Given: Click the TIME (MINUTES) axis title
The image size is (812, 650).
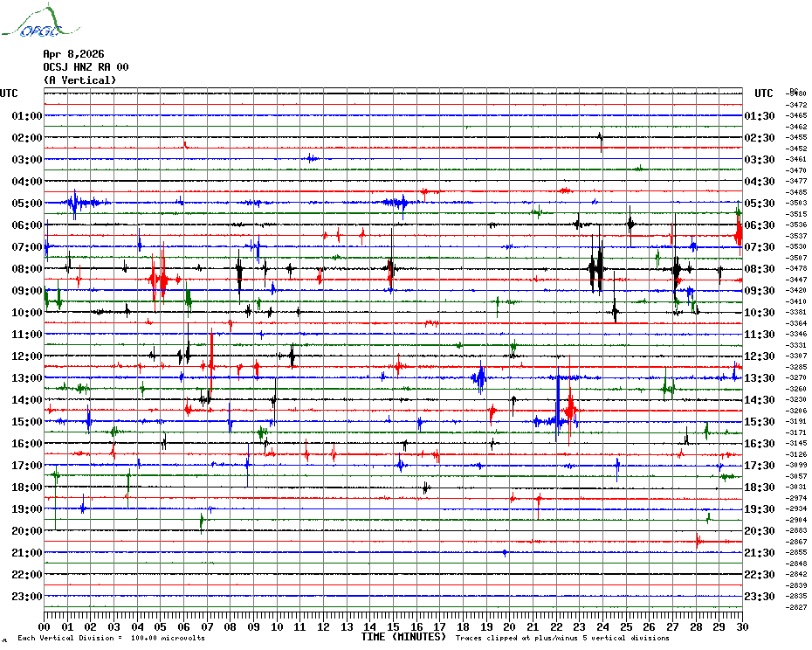Looking at the screenshot, I should (x=403, y=637).
